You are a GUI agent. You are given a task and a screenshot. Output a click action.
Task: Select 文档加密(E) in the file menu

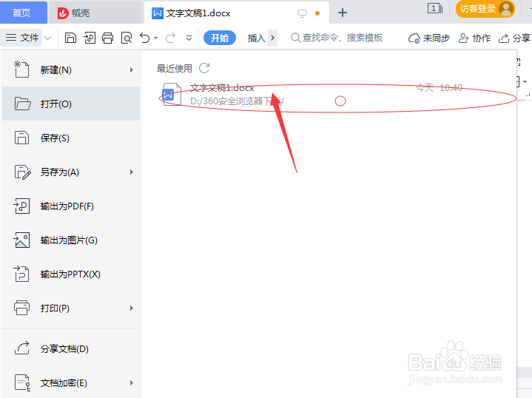71,383
